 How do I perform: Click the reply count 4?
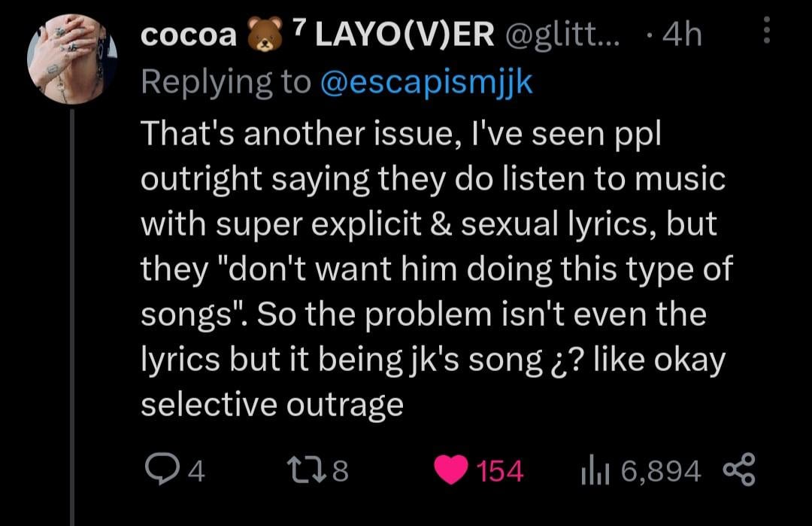[x=196, y=472]
